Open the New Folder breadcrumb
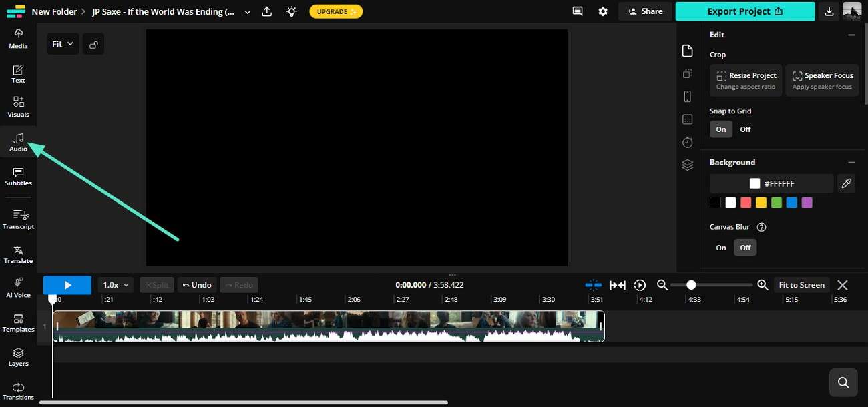 [x=54, y=11]
